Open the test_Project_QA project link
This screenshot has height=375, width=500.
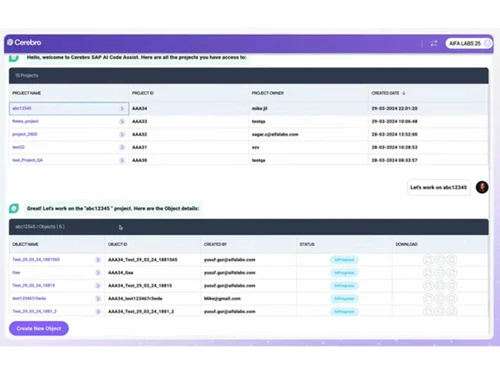pos(28,160)
